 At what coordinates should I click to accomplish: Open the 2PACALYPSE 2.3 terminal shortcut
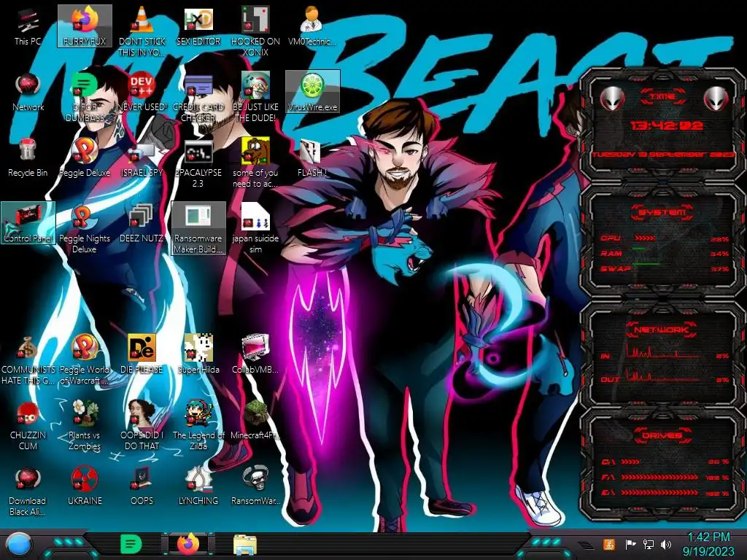pyautogui.click(x=198, y=163)
